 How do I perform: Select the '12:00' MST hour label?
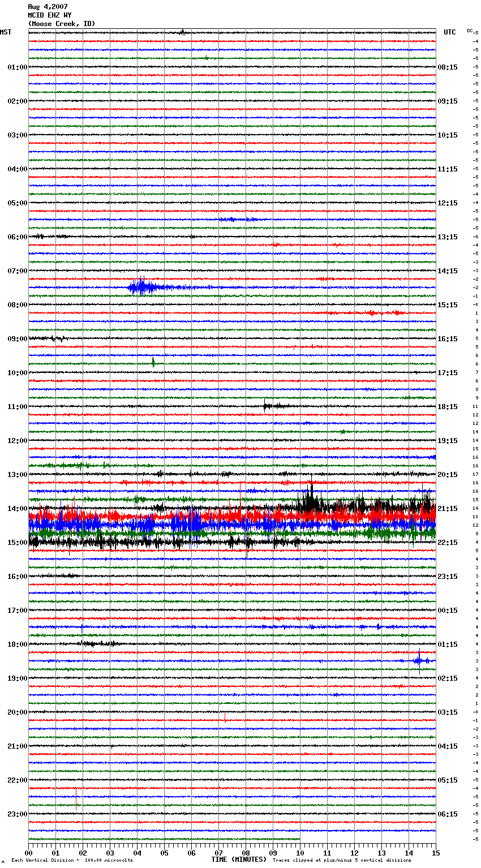pos(17,441)
